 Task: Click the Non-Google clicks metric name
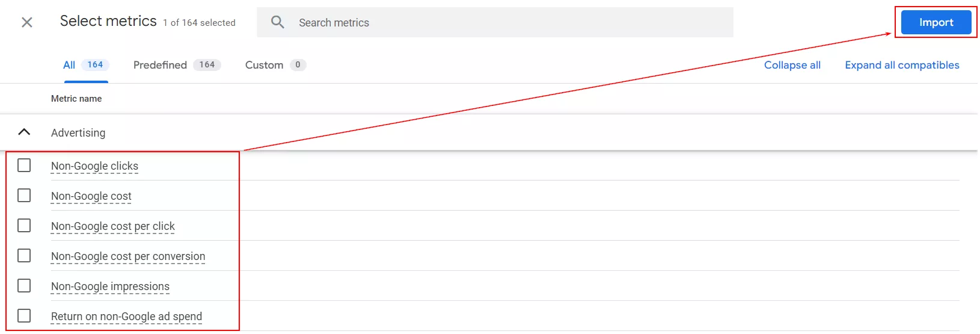94,166
